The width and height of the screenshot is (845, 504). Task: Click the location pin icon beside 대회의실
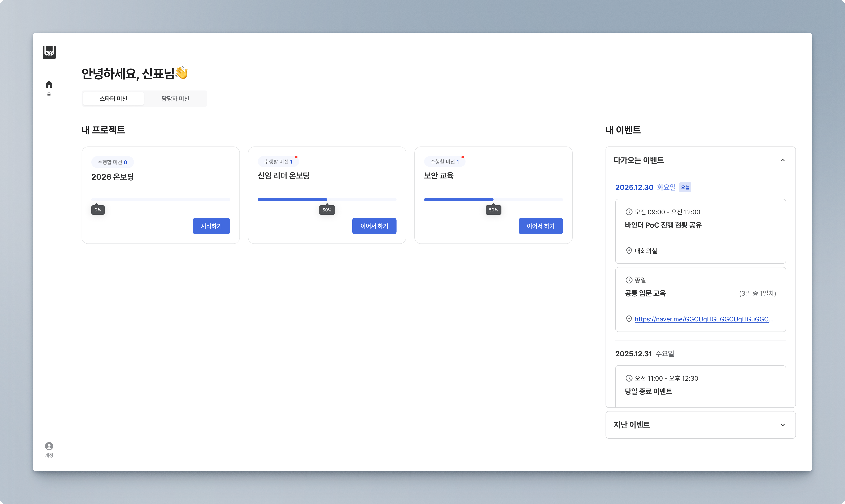click(x=629, y=251)
